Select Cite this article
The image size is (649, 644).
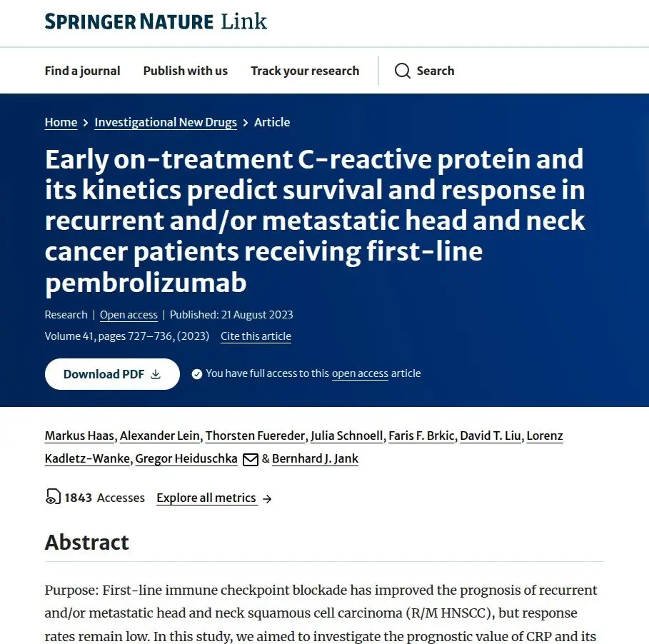256,336
